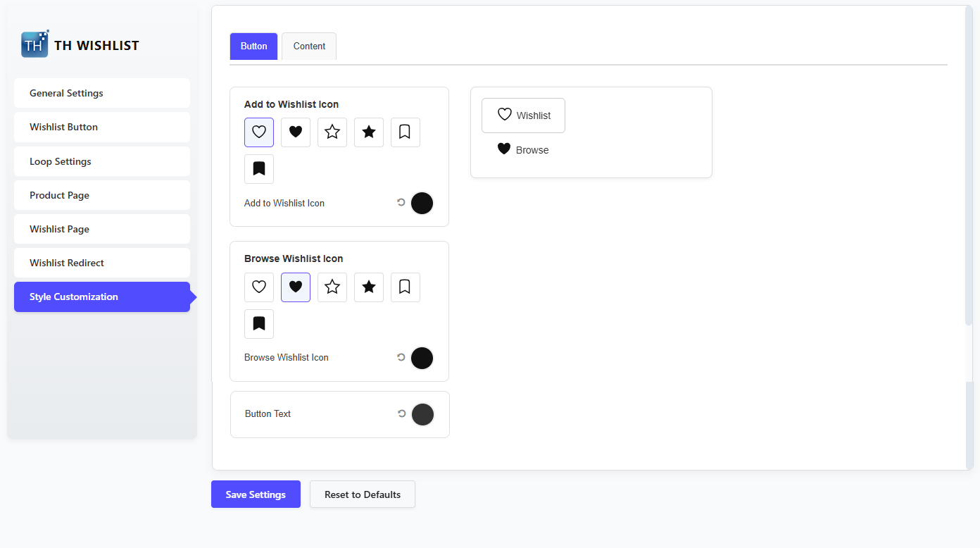Go to General Settings in sidebar
Viewport: 980px width, 548px height.
point(102,93)
